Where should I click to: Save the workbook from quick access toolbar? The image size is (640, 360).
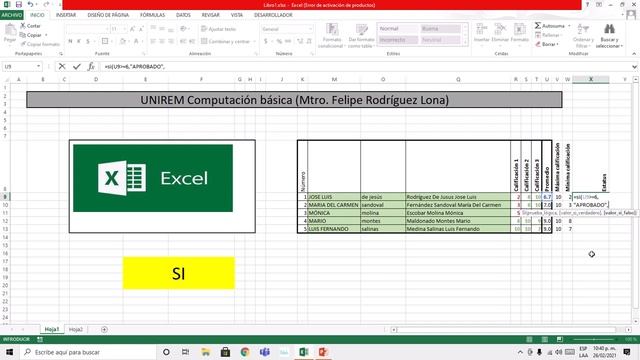coord(19,4)
